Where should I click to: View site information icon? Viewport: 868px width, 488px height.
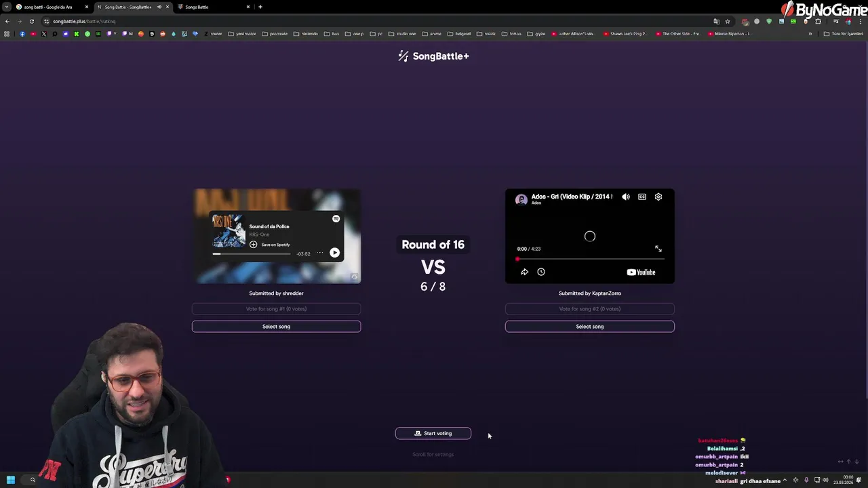[x=46, y=21]
